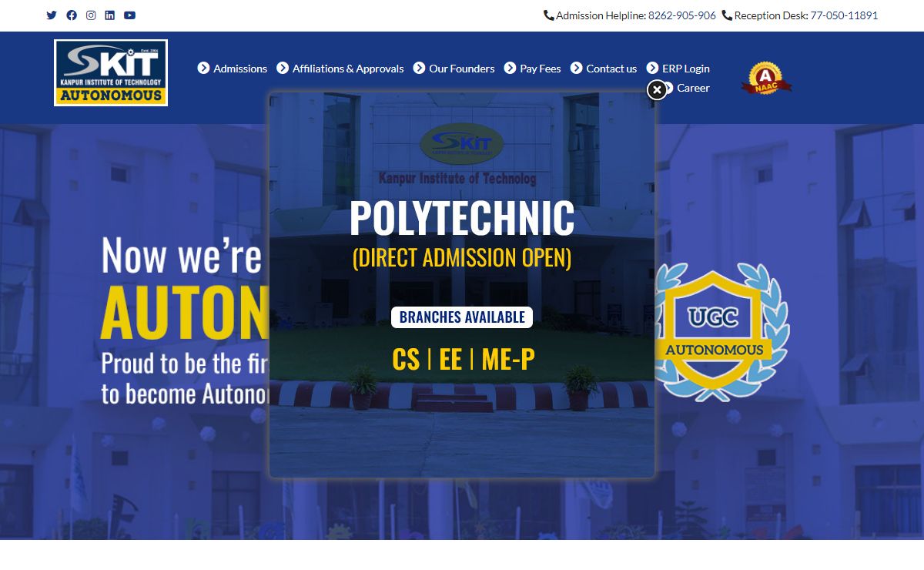Click the Direct Admission Open text
Viewport: 924px width, 570px height.
(462, 257)
